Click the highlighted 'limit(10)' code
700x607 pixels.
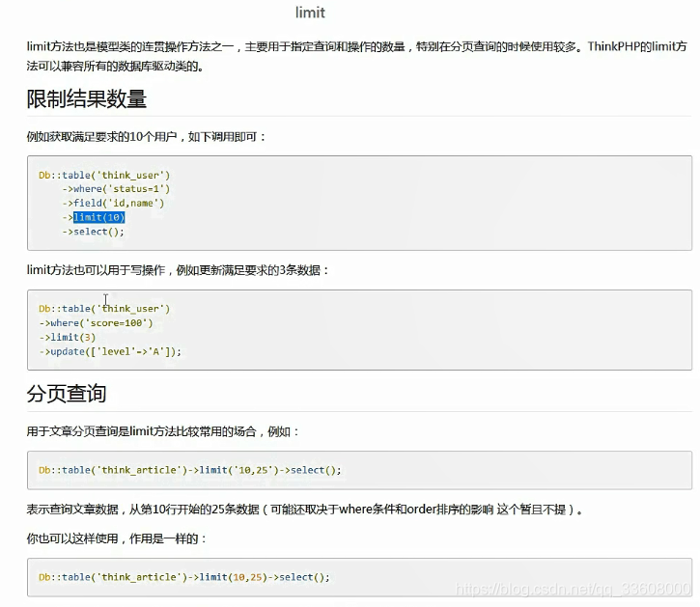click(x=99, y=217)
